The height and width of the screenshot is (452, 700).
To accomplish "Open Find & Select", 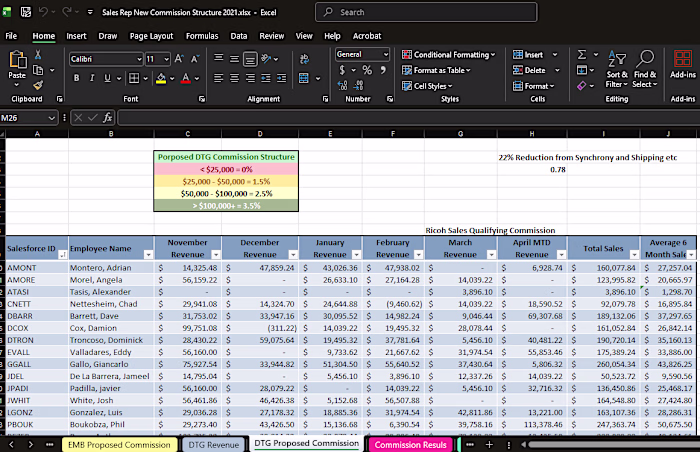I will point(645,69).
